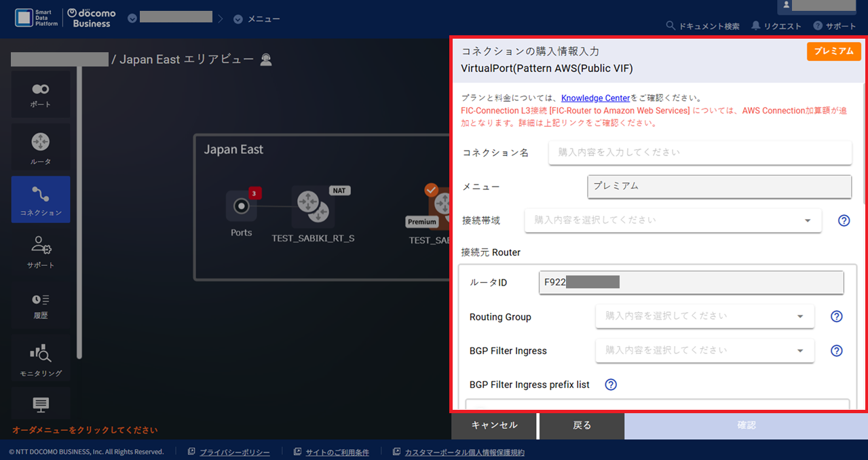Expand the 接続帯域 dropdown

point(672,221)
